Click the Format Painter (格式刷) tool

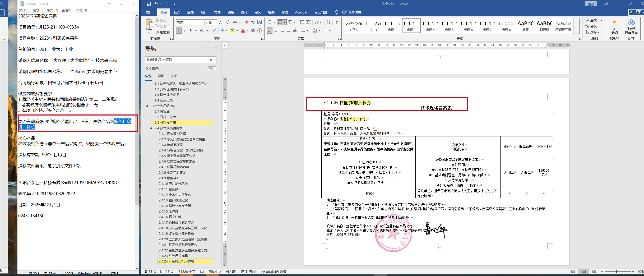coord(163,32)
